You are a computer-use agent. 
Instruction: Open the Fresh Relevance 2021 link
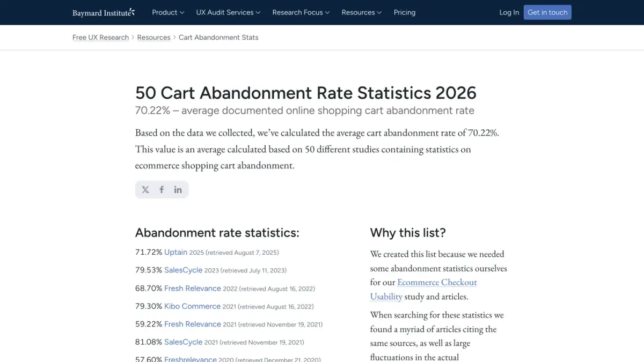192,324
